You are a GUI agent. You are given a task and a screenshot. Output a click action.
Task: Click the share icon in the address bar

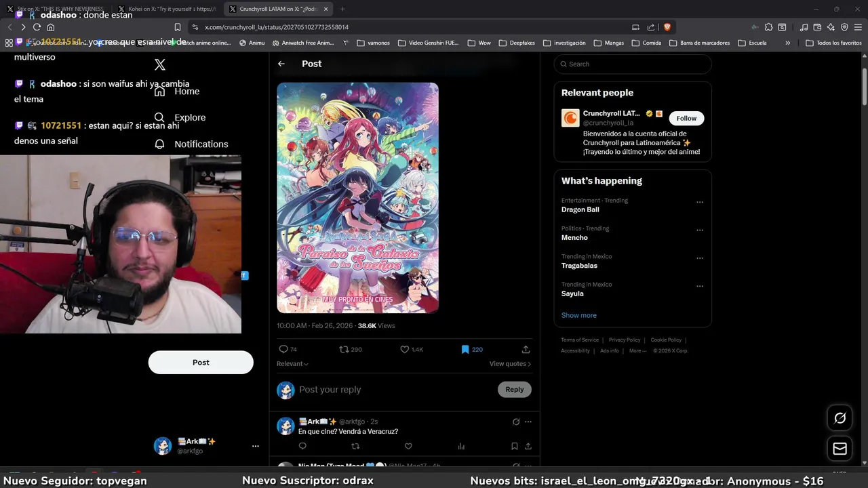pyautogui.click(x=651, y=27)
